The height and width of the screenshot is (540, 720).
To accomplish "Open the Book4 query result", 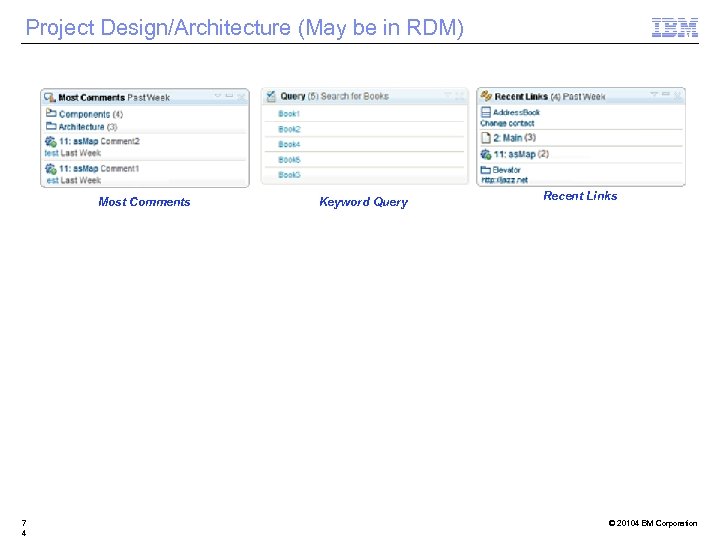I will tap(289, 144).
